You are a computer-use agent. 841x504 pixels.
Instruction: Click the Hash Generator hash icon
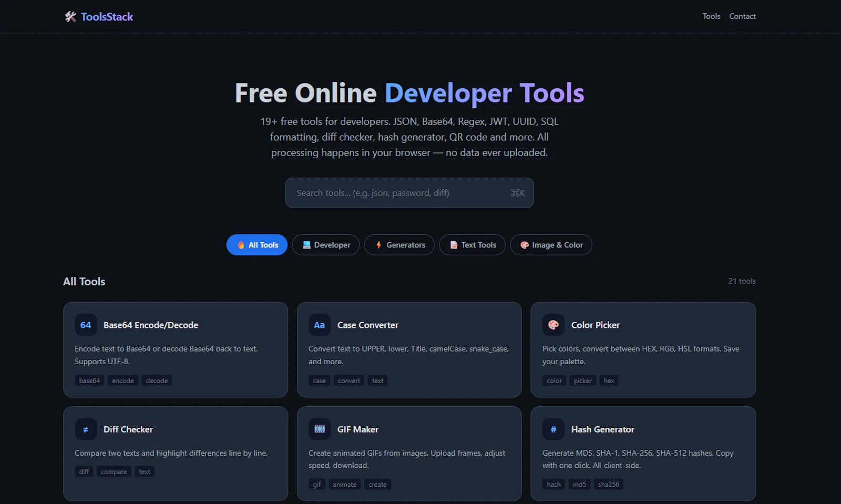pyautogui.click(x=553, y=429)
